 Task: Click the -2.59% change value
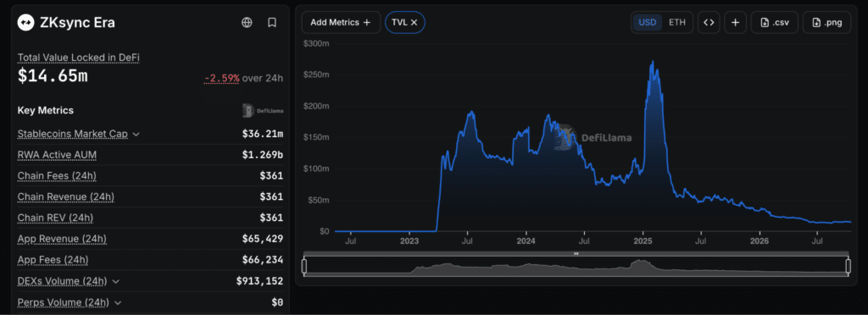pyautogui.click(x=222, y=79)
